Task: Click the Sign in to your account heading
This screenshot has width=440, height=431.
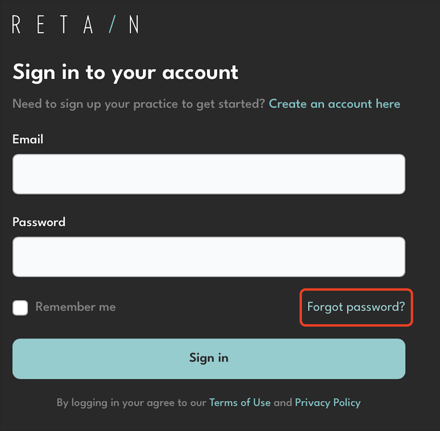Action: tap(125, 73)
